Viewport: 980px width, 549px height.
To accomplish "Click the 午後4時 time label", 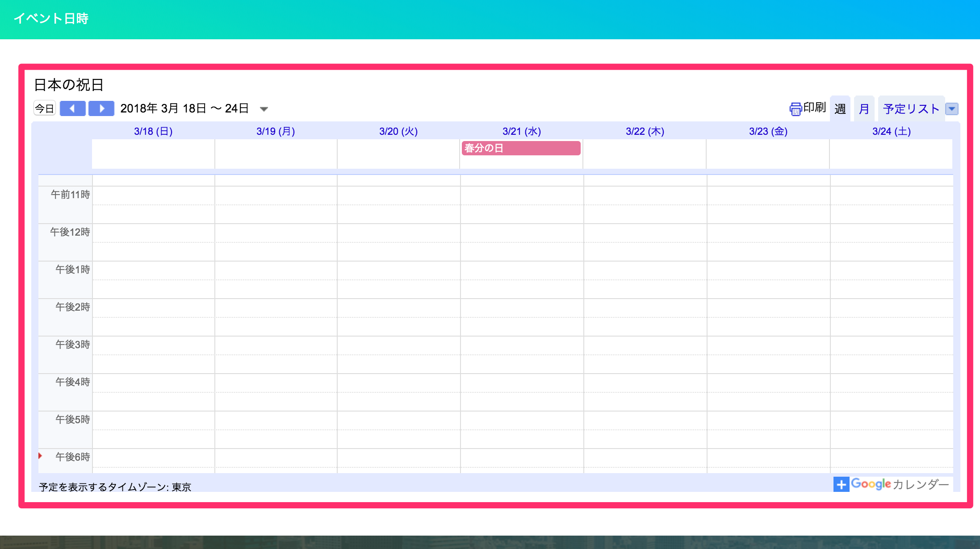I will click(x=73, y=382).
